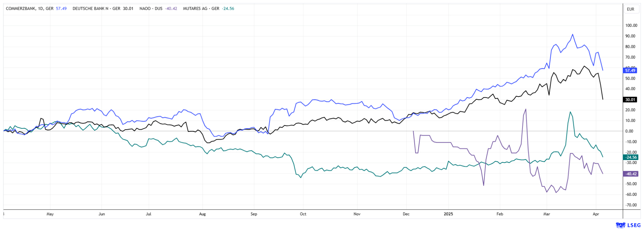The image size is (644, 229).
Task: Click the LSEG logo icon
Action: click(620, 225)
